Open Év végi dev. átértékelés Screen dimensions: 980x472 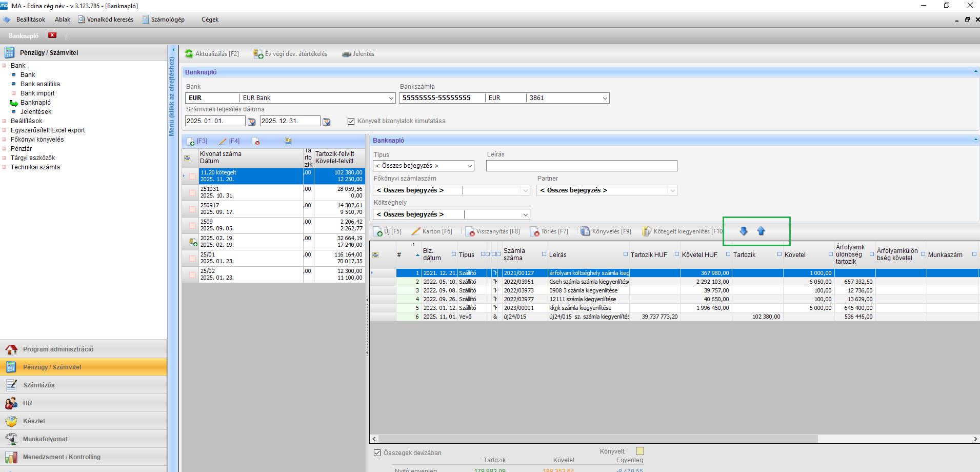pos(290,54)
